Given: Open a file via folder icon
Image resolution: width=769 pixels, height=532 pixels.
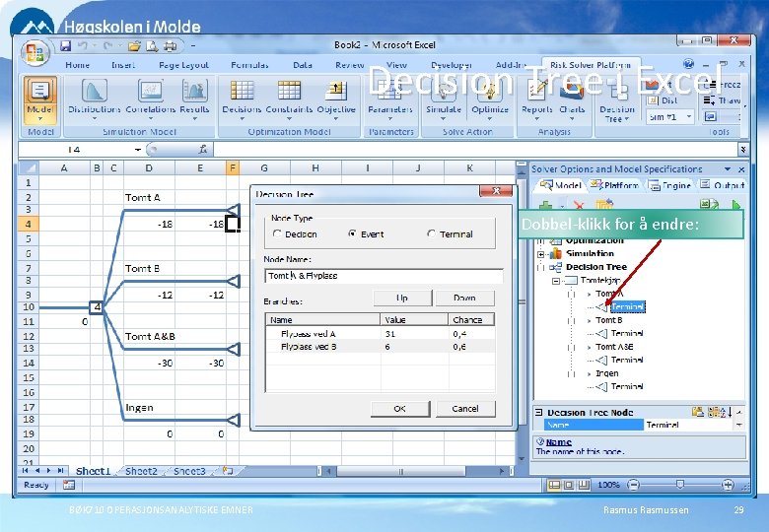Looking at the screenshot, I should click(134, 46).
